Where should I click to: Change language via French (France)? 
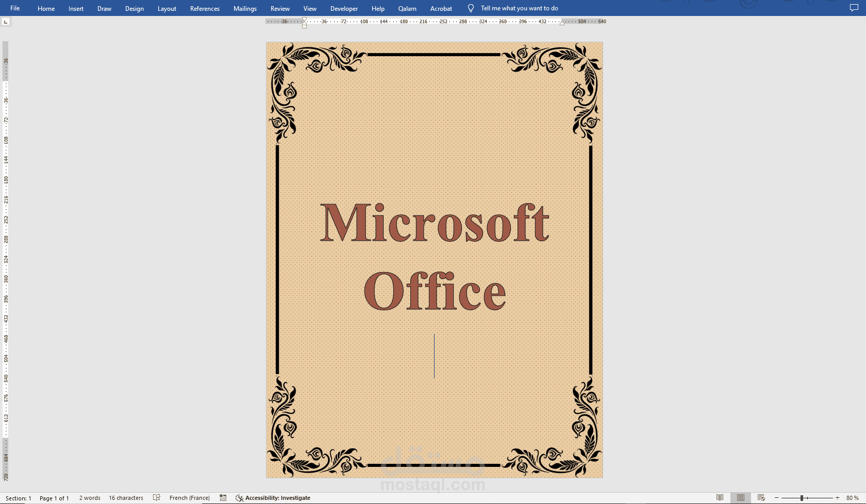coord(190,498)
